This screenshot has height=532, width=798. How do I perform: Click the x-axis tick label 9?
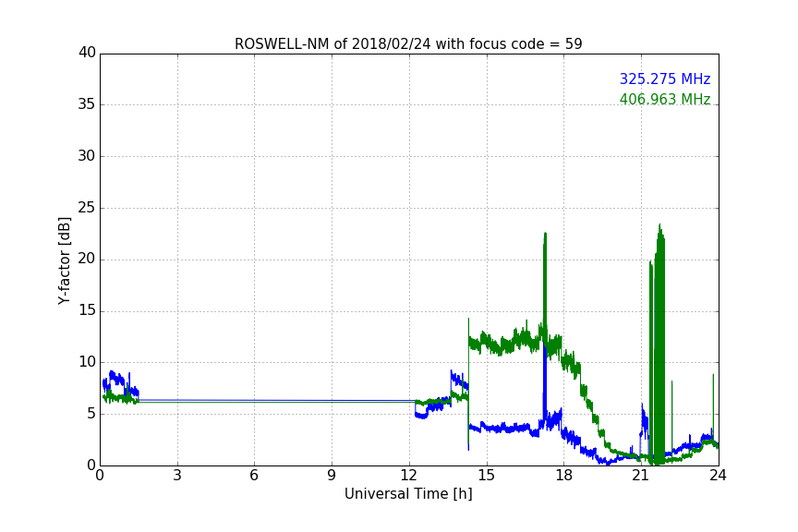pyautogui.click(x=332, y=476)
